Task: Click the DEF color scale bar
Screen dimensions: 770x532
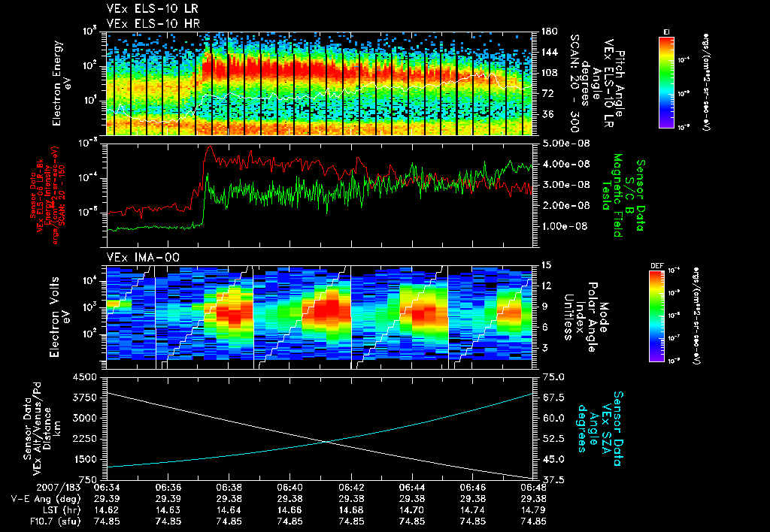Action: [x=657, y=316]
